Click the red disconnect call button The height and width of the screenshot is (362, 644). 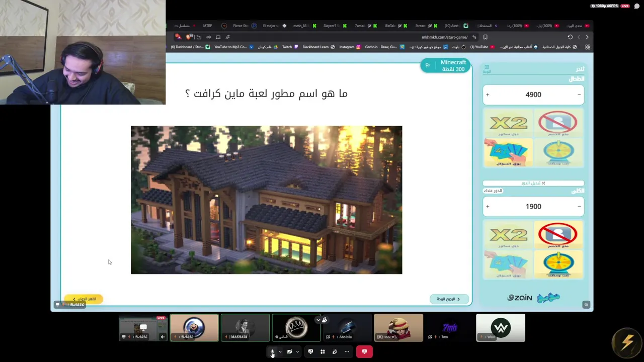(364, 351)
